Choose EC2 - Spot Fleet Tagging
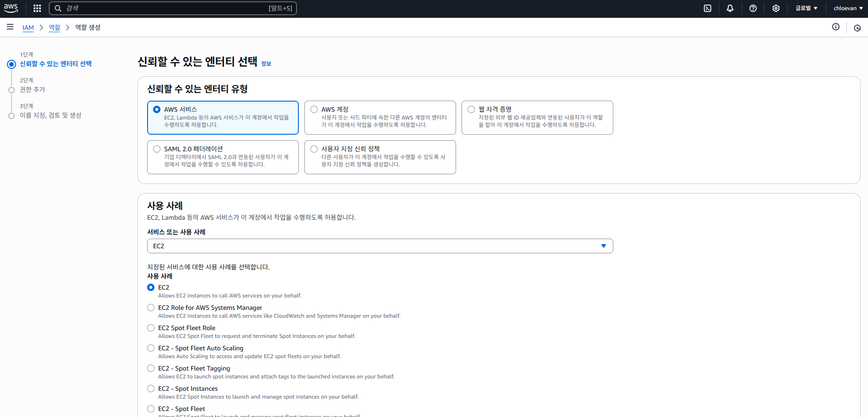868x417 pixels. (x=151, y=368)
